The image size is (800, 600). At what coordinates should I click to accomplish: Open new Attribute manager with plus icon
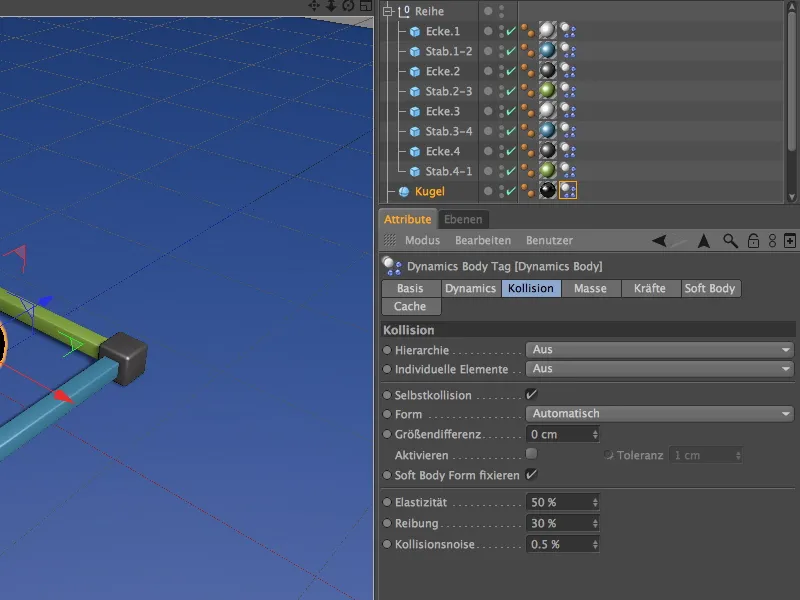[x=790, y=241]
